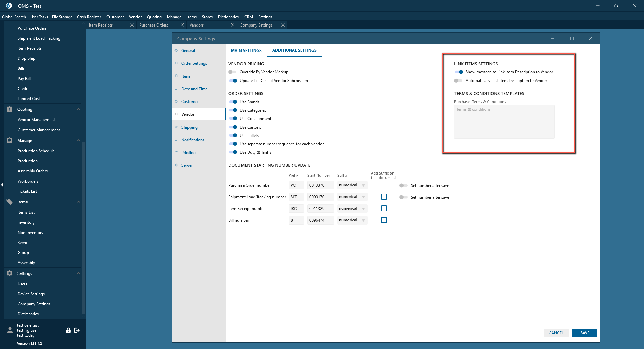Collapse the Quoting section in sidebar
This screenshot has height=349, width=644.
[78, 109]
